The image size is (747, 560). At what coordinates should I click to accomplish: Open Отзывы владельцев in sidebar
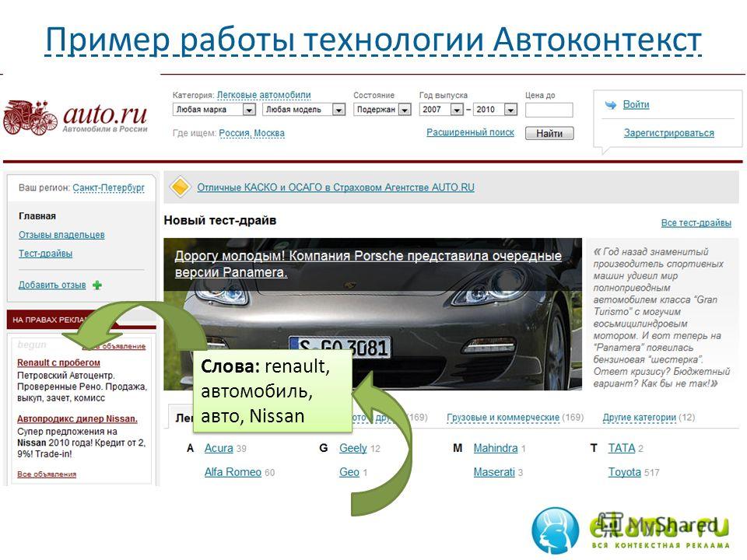61,235
